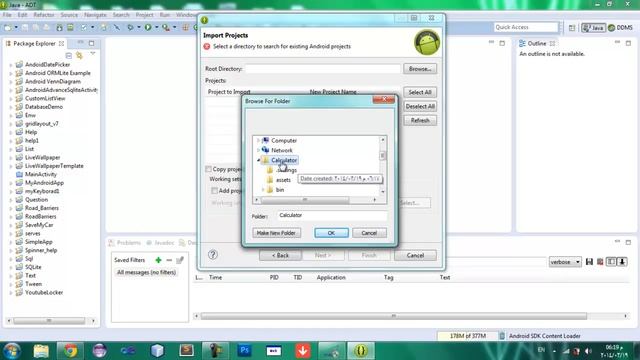Open the verbose log level dropdown
The image size is (640, 360).
click(565, 262)
